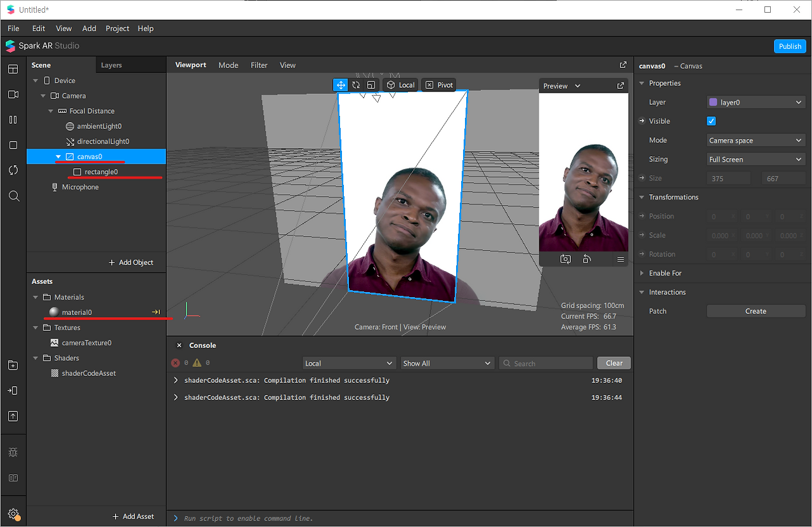
Task: Rotate the preview device icon
Action: point(587,259)
